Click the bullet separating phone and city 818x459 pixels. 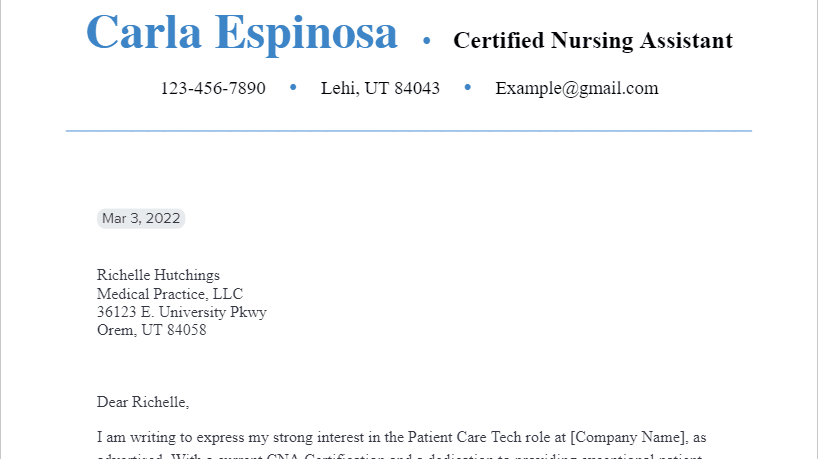[293, 88]
